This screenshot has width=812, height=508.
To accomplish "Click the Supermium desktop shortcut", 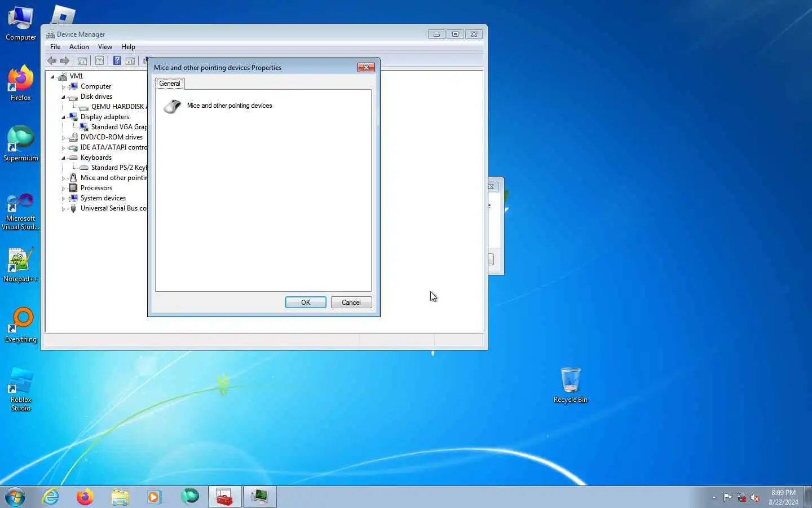I will tap(21, 144).
